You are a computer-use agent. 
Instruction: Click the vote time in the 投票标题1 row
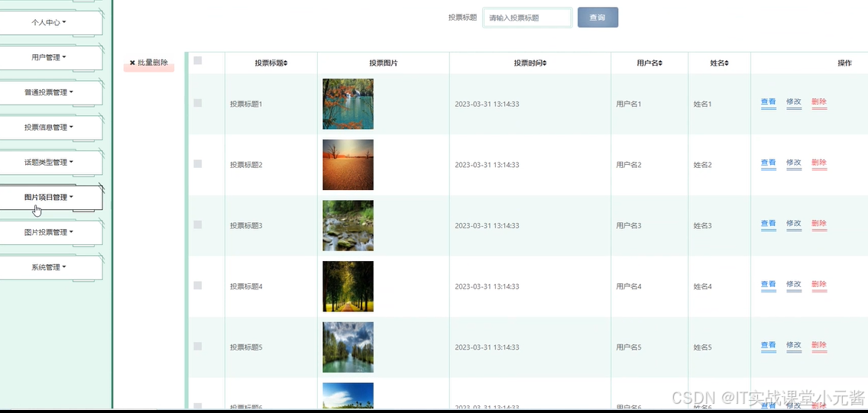click(x=487, y=104)
